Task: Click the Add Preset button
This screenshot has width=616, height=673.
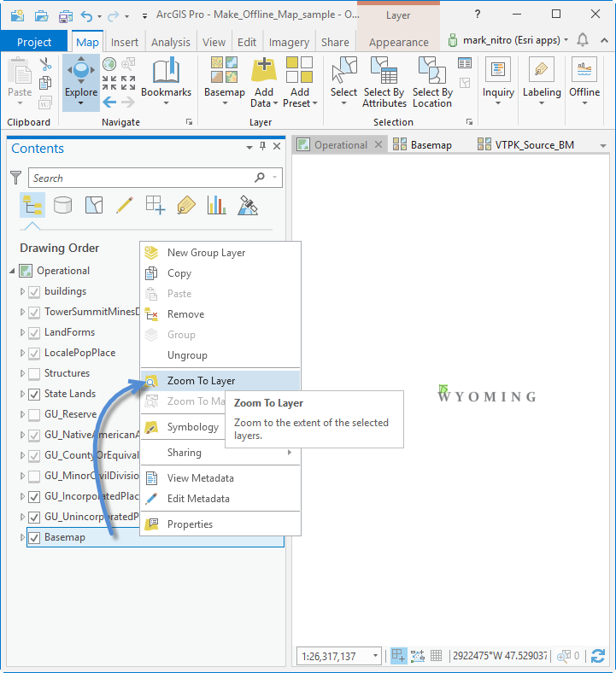Action: pos(300,82)
